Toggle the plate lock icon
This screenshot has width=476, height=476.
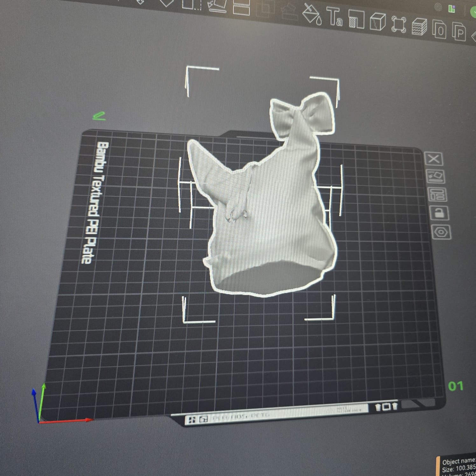(x=439, y=213)
